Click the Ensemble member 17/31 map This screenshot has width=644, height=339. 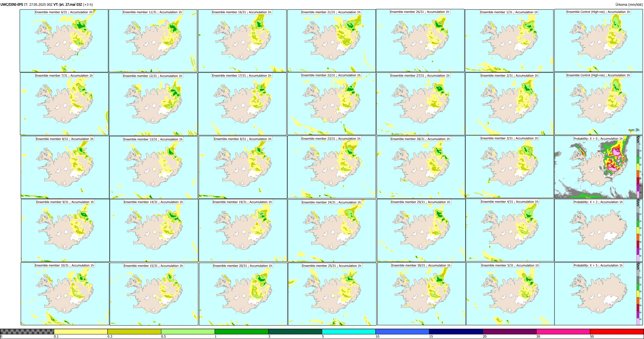[x=242, y=104]
